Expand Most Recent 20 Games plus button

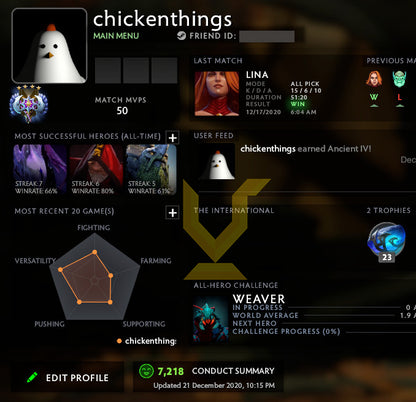(173, 213)
